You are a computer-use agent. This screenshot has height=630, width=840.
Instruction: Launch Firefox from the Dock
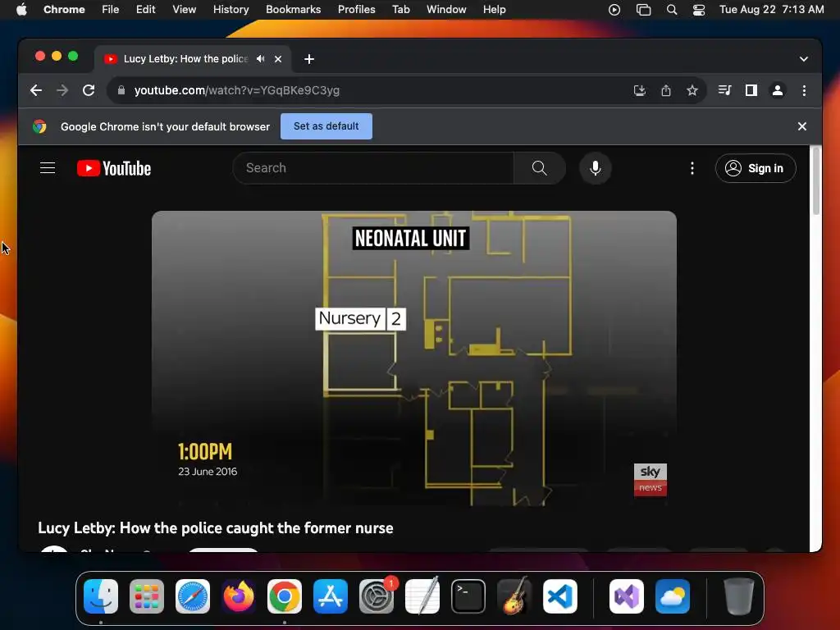[239, 596]
